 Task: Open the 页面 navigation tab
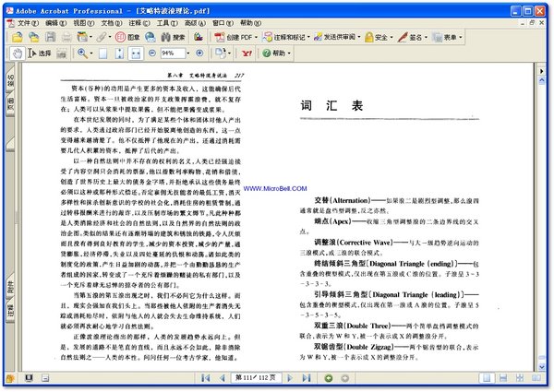[x=10, y=105]
